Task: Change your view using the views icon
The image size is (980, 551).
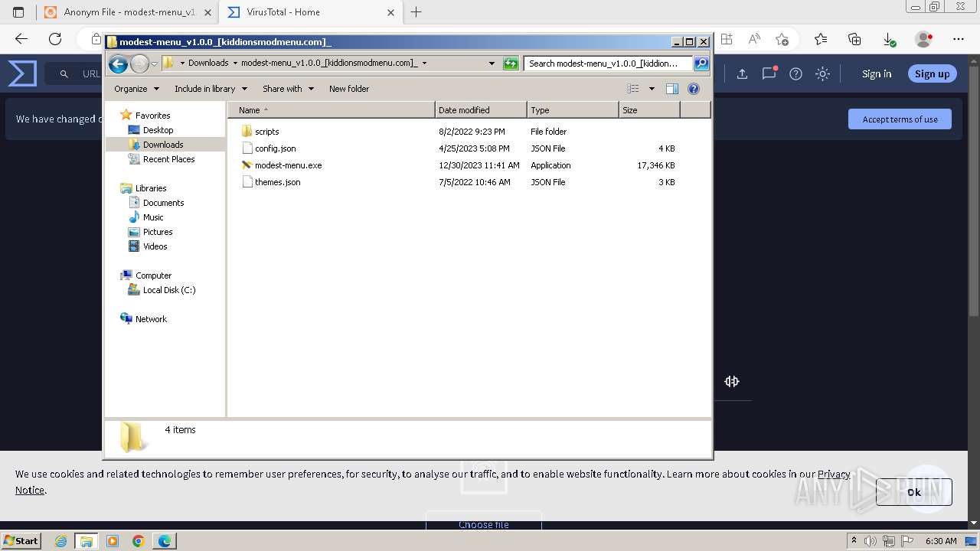Action: tap(633, 89)
